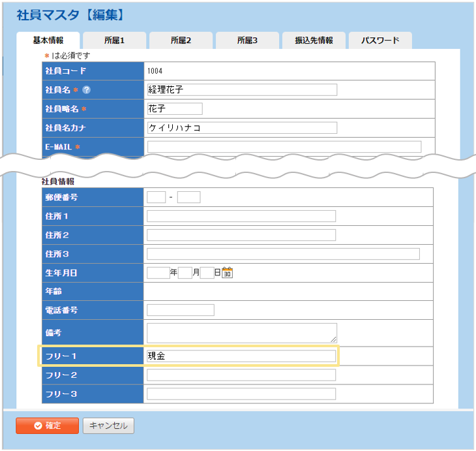
Task: Click the フリー3 input field
Action: pyautogui.click(x=241, y=394)
